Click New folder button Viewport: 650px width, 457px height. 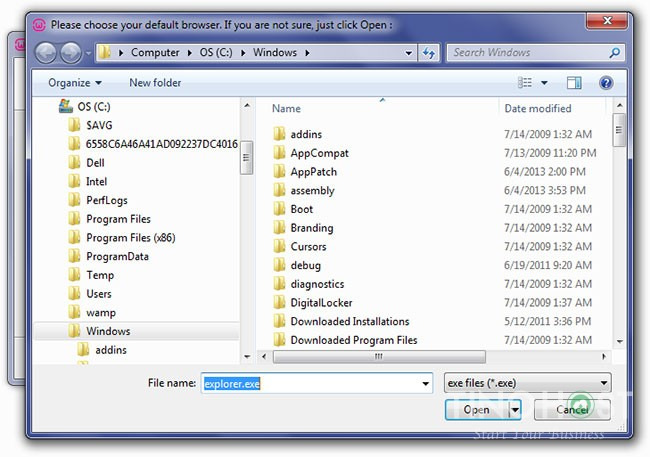coord(155,83)
